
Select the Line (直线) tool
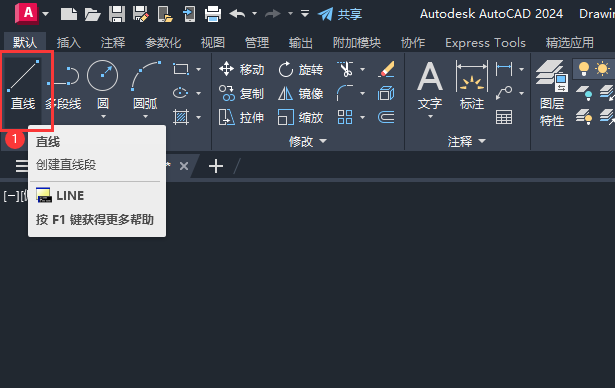[23, 86]
